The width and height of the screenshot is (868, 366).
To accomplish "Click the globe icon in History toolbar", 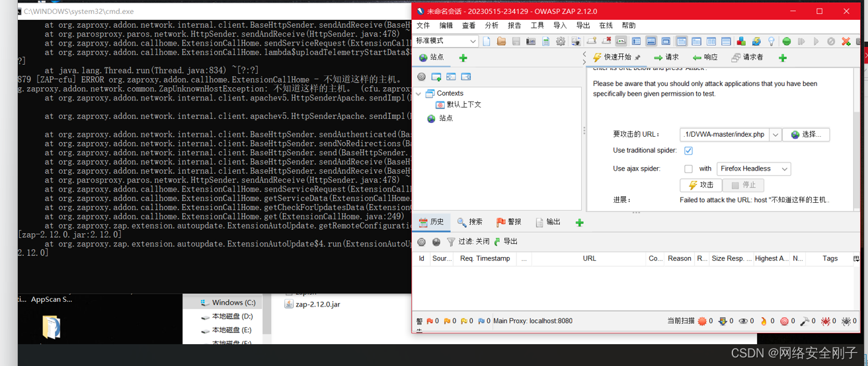I will tap(436, 242).
